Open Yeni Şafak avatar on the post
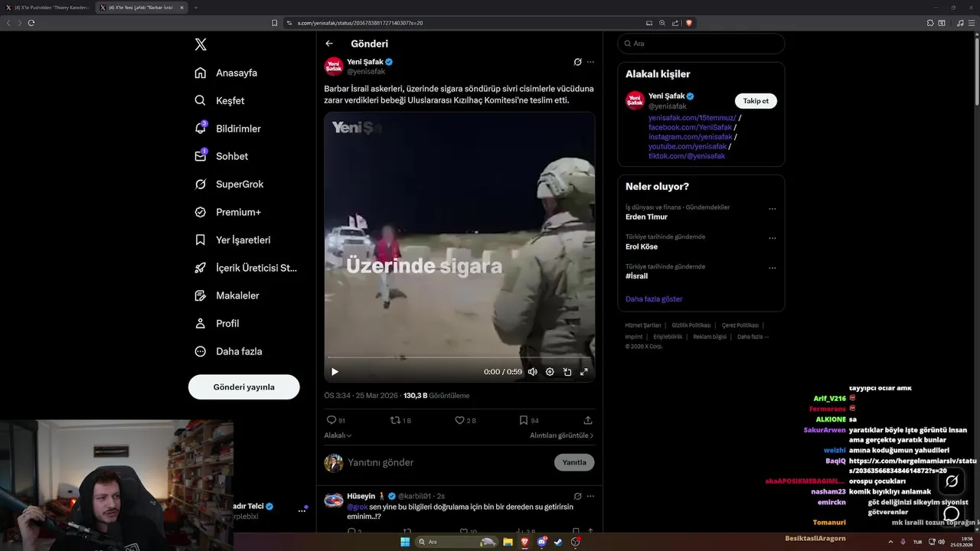 (334, 66)
